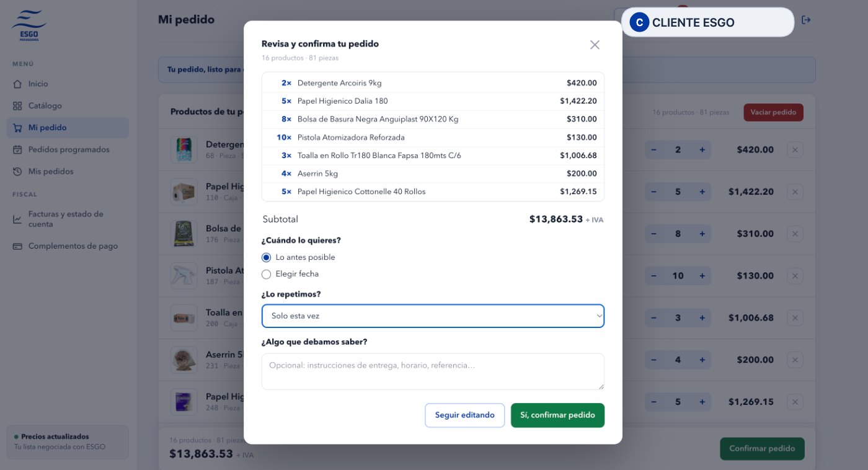Remove the $1,422.20 item using its X button
The width and height of the screenshot is (868, 470).
click(x=795, y=192)
